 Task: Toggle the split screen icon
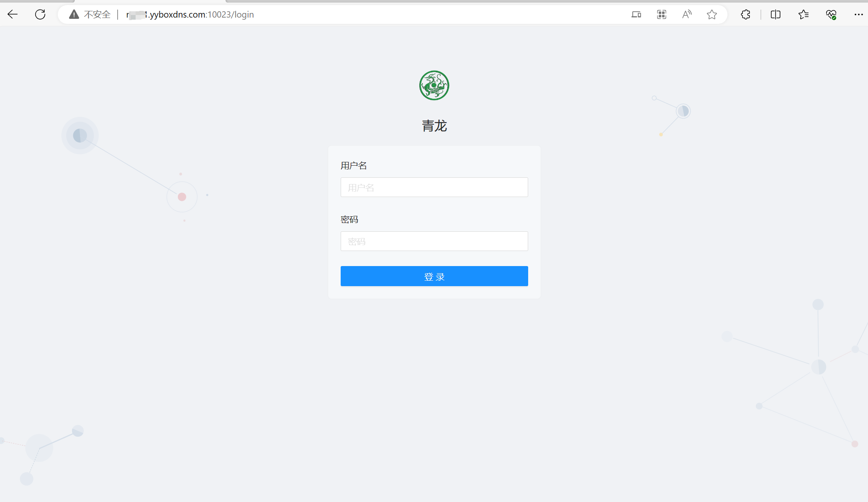click(x=776, y=15)
